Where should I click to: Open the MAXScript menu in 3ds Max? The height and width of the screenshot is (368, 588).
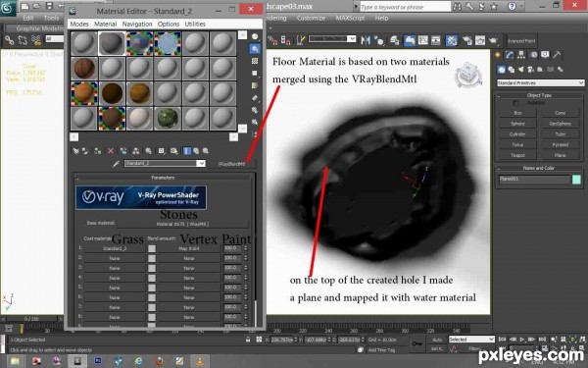(x=350, y=18)
